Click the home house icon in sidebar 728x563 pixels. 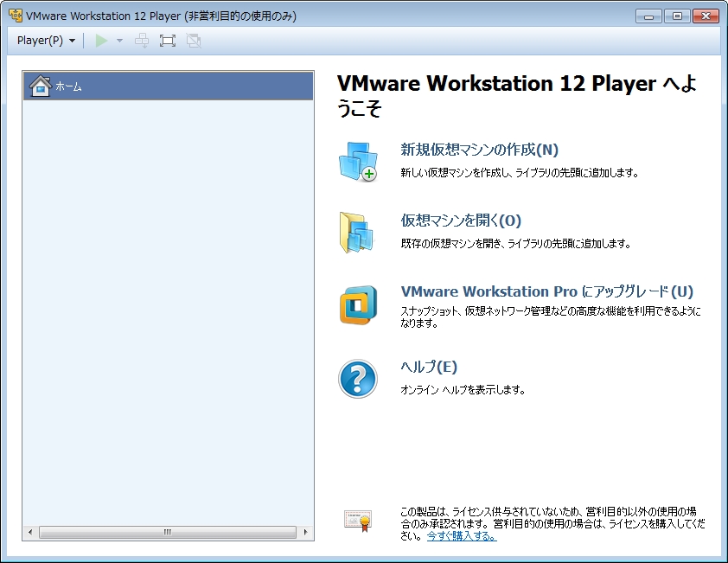pos(40,86)
